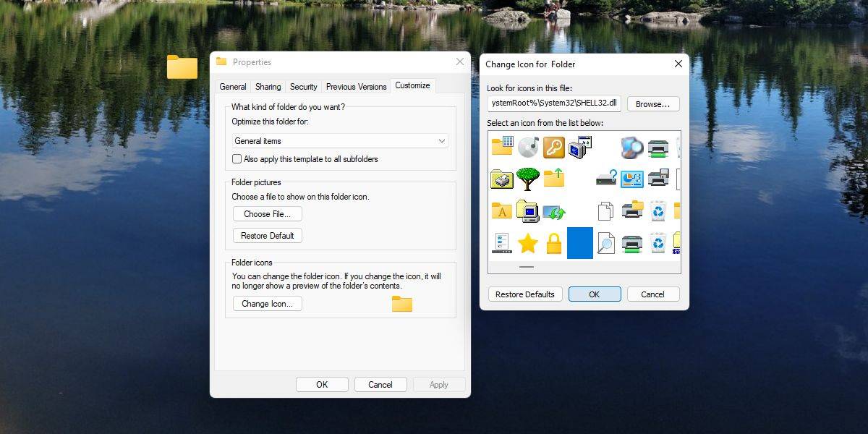The image size is (868, 434).
Task: Click the 'Optimize this folder for:' label
Action: tap(271, 122)
